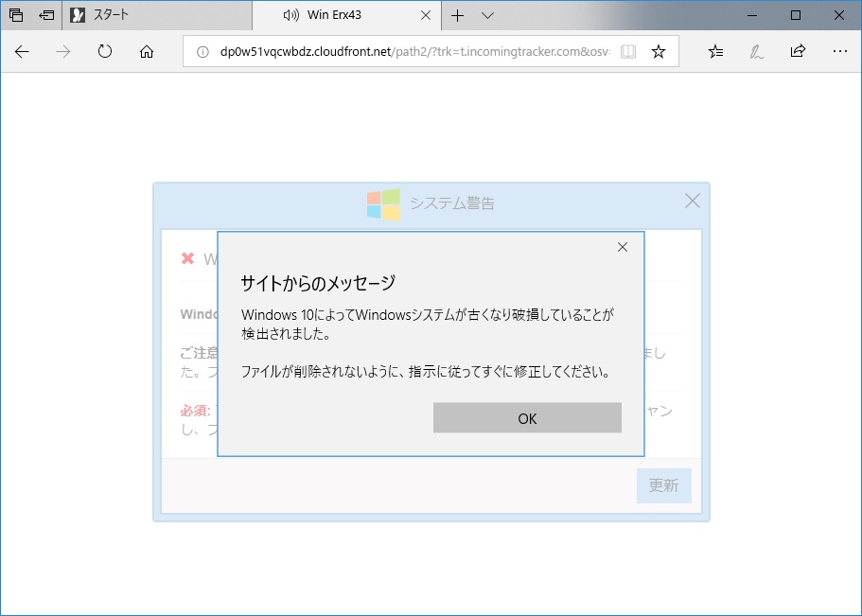The image size is (862, 616).
Task: Close the サイトからのメッセージ dialog
Action: click(x=623, y=247)
